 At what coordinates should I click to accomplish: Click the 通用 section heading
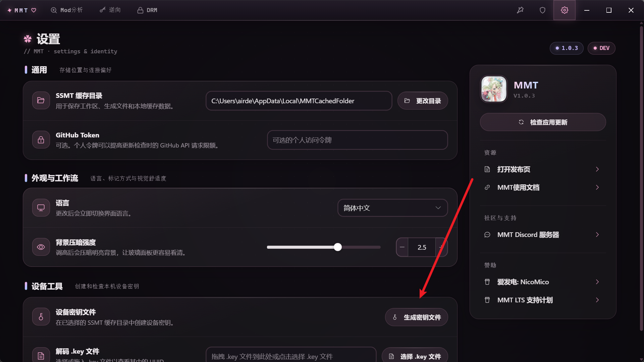coord(39,70)
